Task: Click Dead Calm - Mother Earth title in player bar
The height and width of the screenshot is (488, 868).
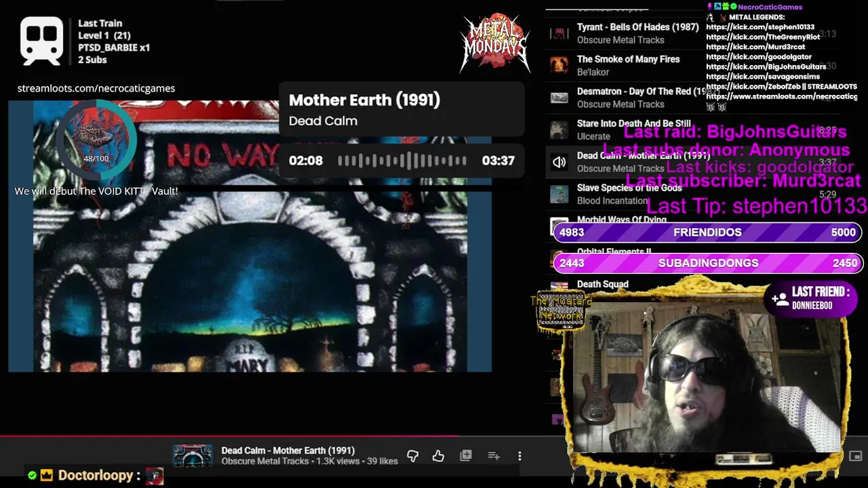Action: pos(288,450)
